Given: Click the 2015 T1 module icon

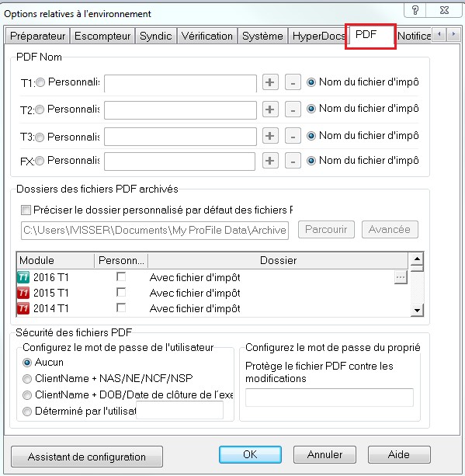Looking at the screenshot, I should point(23,293).
